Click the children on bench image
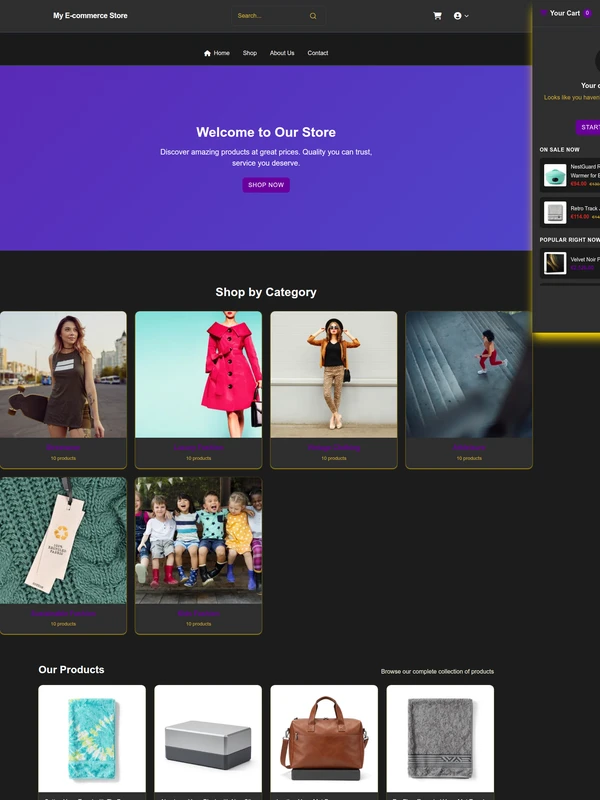 (x=198, y=540)
